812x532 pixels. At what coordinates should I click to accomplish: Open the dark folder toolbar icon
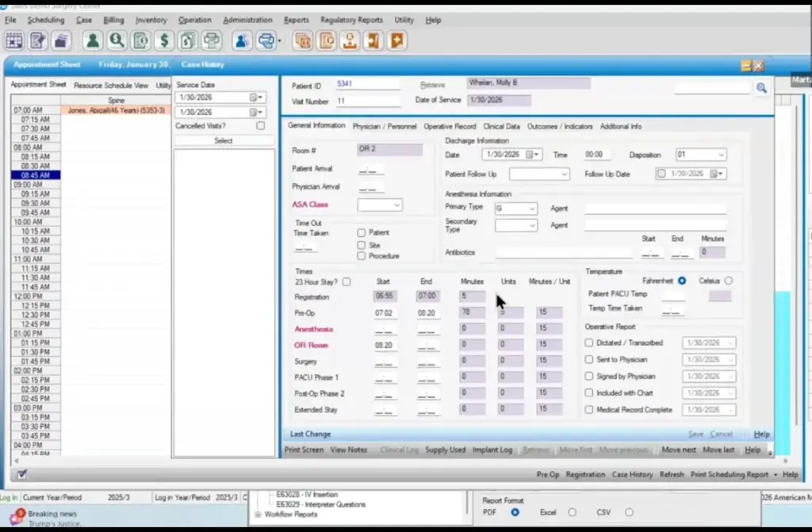[61, 40]
